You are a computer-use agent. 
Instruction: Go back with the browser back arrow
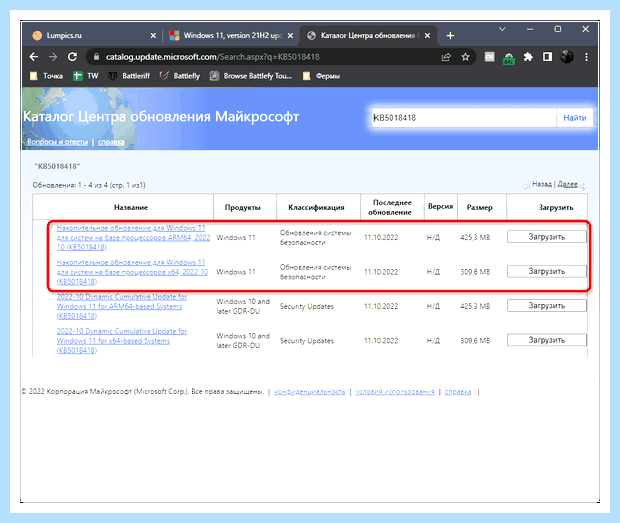pos(34,57)
